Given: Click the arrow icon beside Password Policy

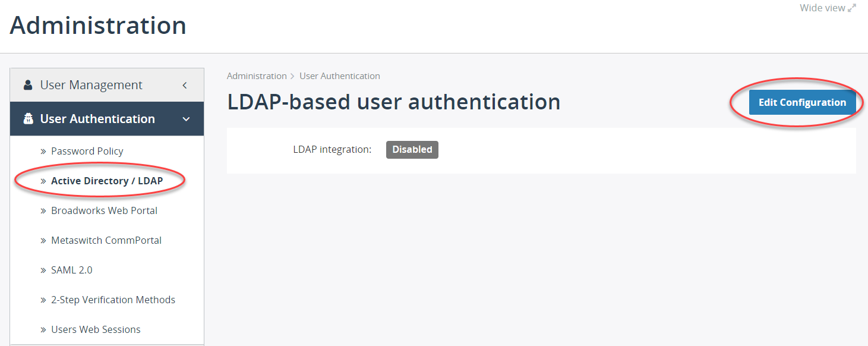Looking at the screenshot, I should click(x=43, y=150).
